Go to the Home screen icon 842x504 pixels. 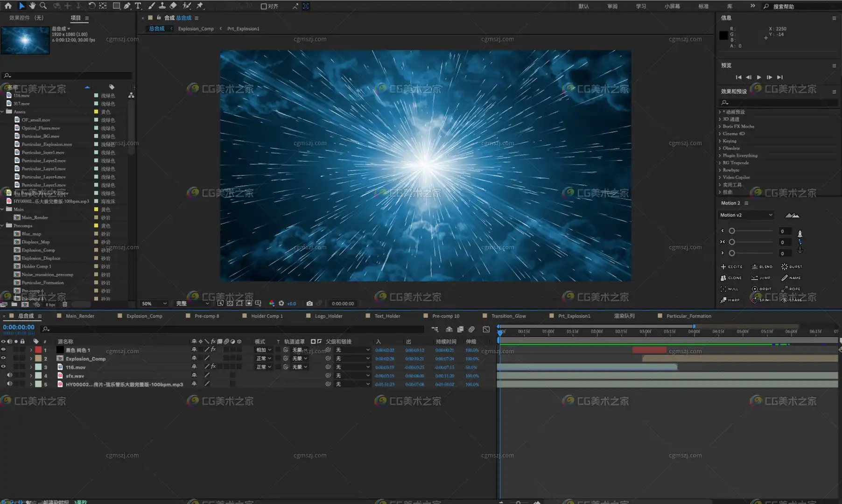click(8, 6)
